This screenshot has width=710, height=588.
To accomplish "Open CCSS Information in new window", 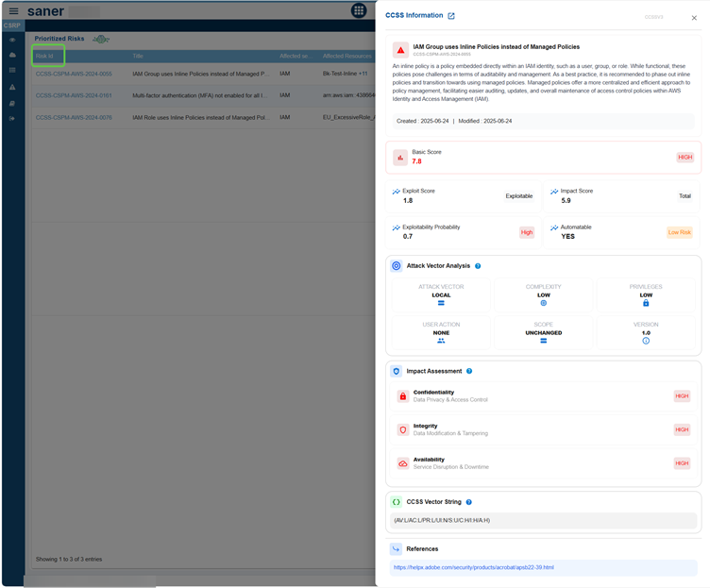I will [451, 16].
